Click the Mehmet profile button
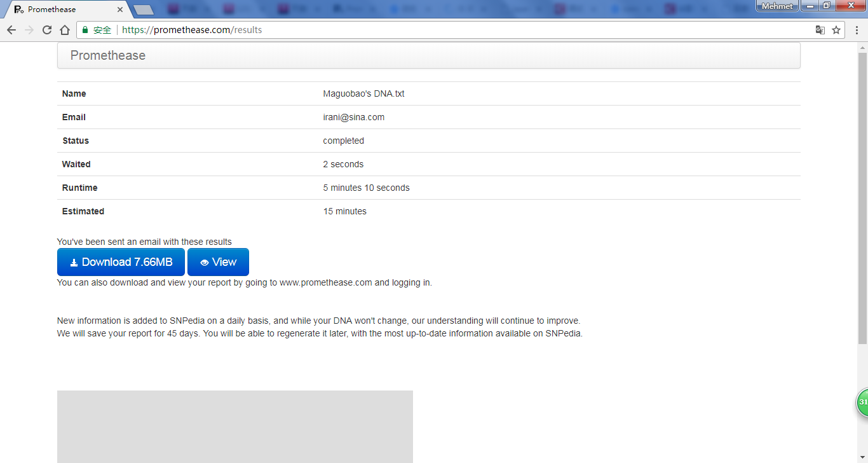The width and height of the screenshot is (868, 463). coord(777,6)
